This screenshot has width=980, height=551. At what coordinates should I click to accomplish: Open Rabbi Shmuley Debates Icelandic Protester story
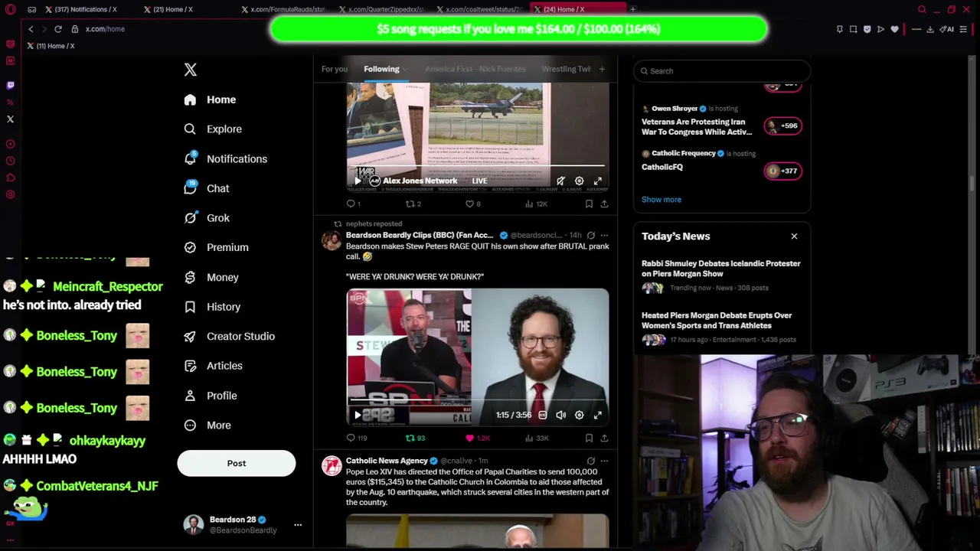(721, 269)
